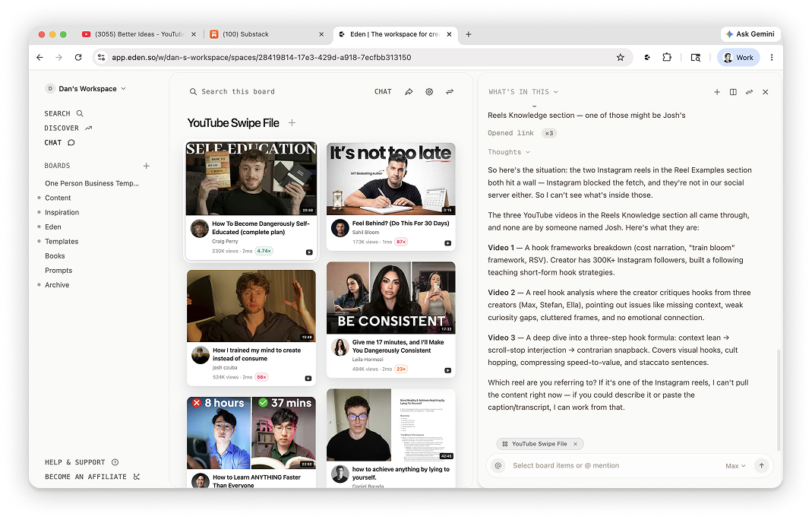Image resolution: width=812 pixels, height=520 pixels.
Task: Open how to achieve anything by lying video
Action: [x=391, y=438]
